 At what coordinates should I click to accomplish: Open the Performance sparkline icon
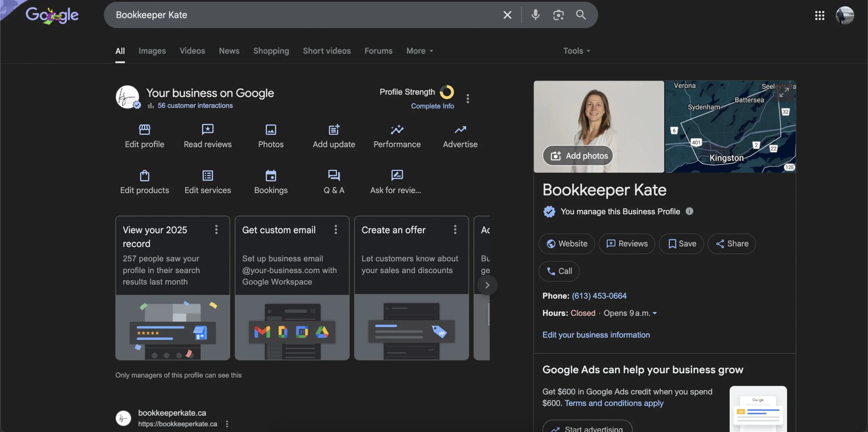[x=397, y=129]
